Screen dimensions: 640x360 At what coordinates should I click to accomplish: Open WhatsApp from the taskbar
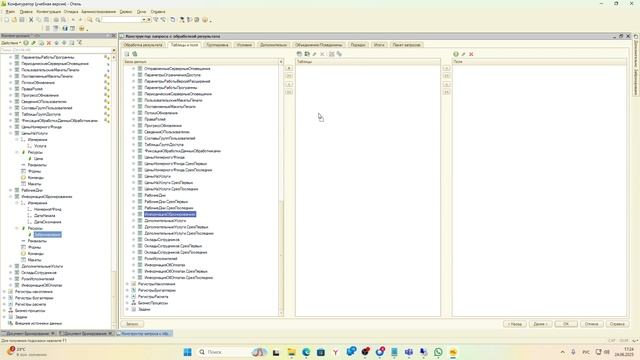click(x=438, y=352)
